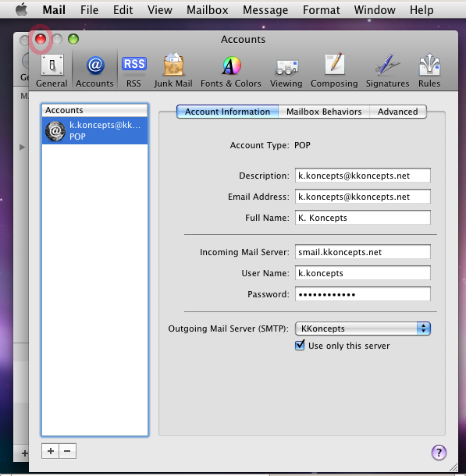
Task: Switch to the Mailbox Behaviors tab
Action: (x=324, y=112)
